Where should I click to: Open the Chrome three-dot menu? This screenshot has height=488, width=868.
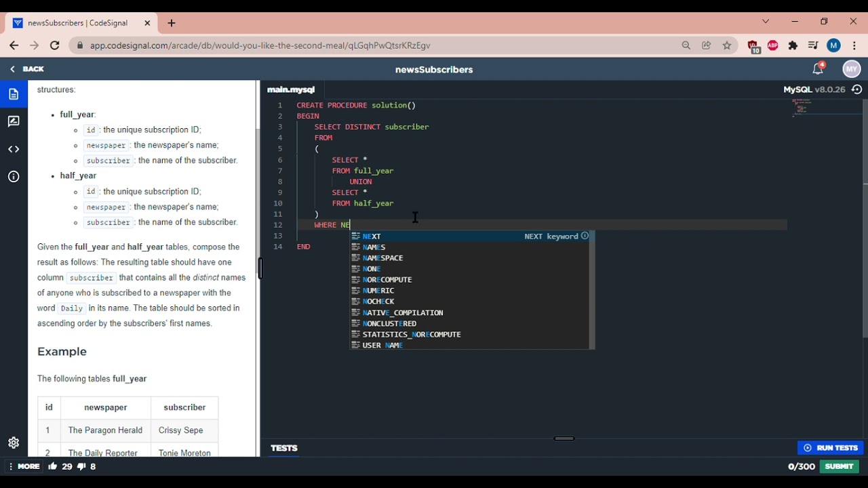(854, 45)
